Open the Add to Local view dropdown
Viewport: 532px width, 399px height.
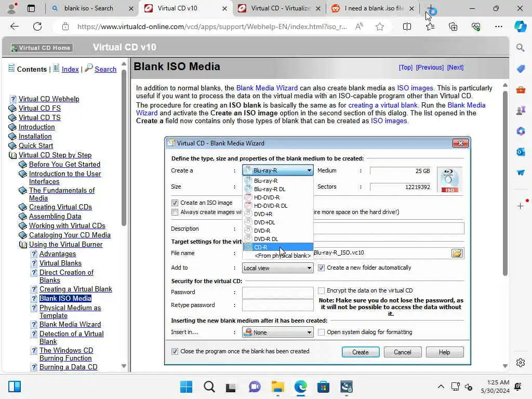[277, 268]
